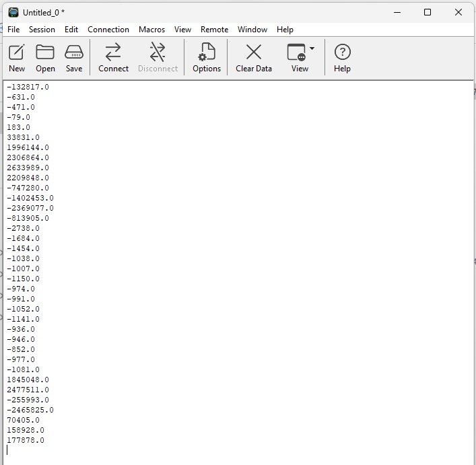This screenshot has height=465, width=476.
Task: Click the value -1141.0
Action: [x=24, y=319]
